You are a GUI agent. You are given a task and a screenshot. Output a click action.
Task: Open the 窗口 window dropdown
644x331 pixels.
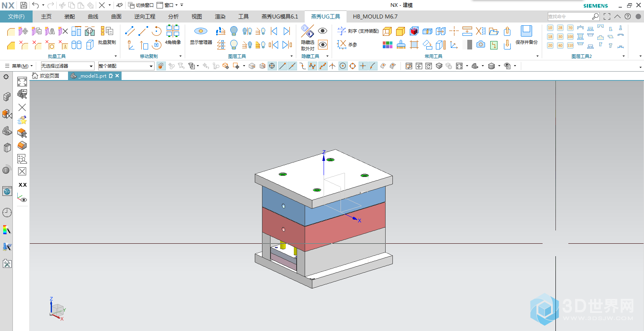pos(167,5)
